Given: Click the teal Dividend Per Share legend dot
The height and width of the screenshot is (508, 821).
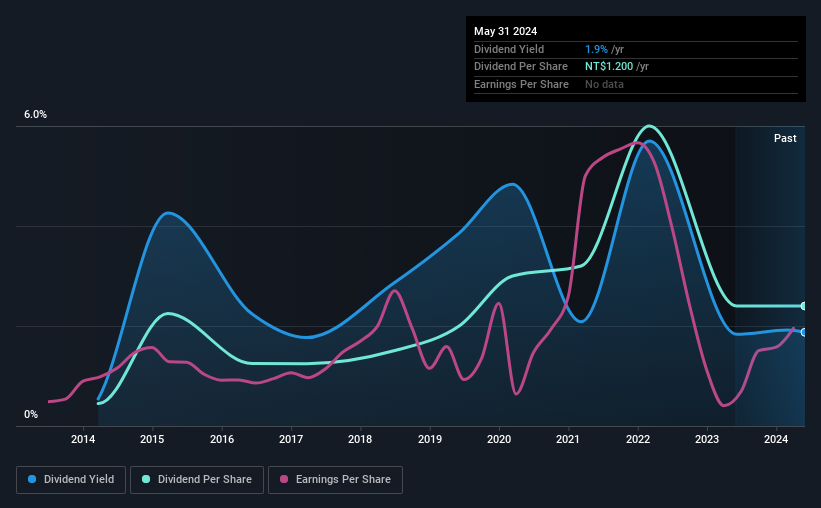Looking at the screenshot, I should point(146,479).
